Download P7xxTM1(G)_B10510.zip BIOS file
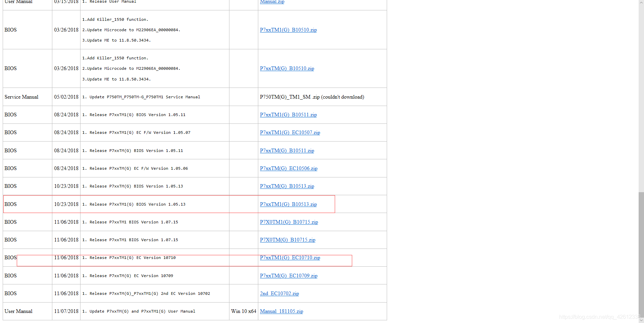This screenshot has width=644, height=323. click(288, 30)
